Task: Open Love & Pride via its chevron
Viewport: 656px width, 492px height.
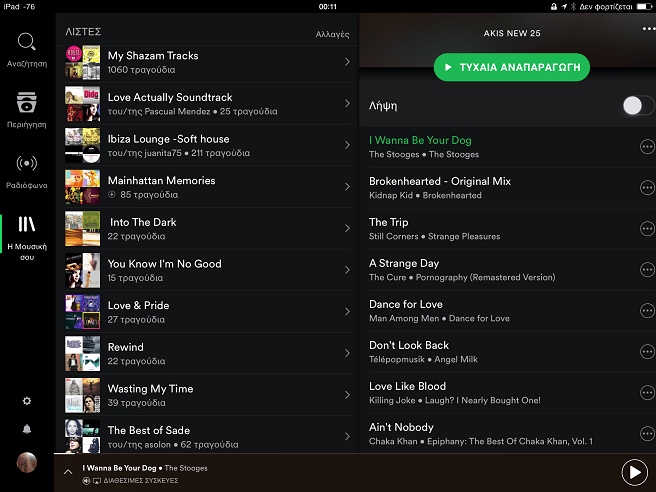Action: 347,312
